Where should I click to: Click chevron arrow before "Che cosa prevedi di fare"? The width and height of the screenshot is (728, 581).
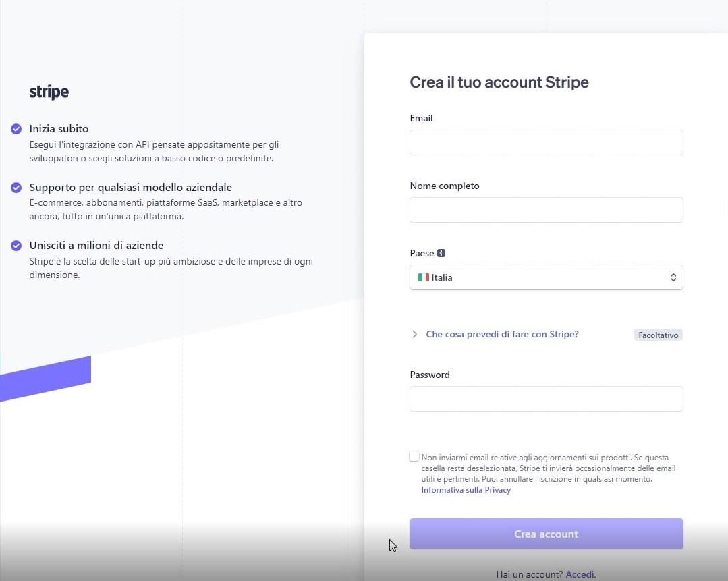(x=414, y=334)
